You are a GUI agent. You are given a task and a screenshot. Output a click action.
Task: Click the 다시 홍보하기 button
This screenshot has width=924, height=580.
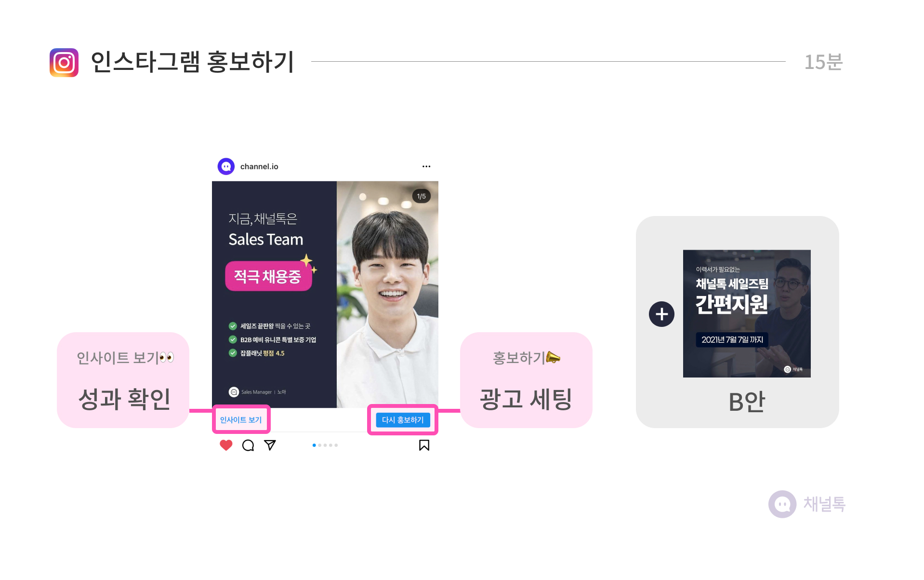[x=403, y=420]
